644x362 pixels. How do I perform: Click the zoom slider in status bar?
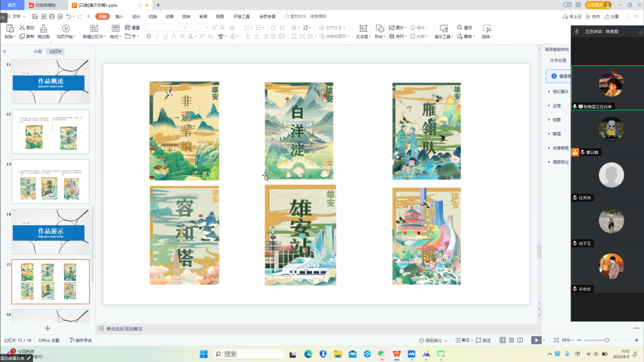pos(607,340)
